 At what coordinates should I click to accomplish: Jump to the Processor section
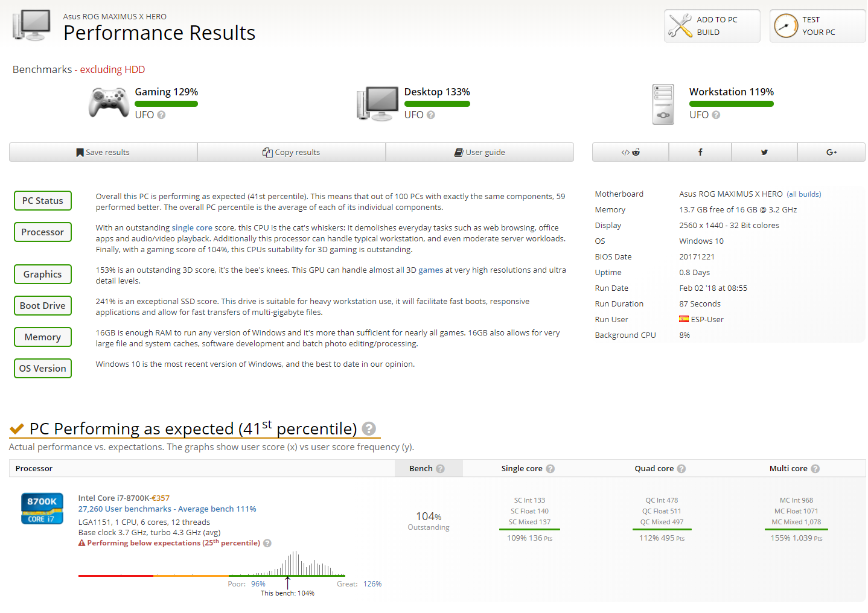click(43, 232)
